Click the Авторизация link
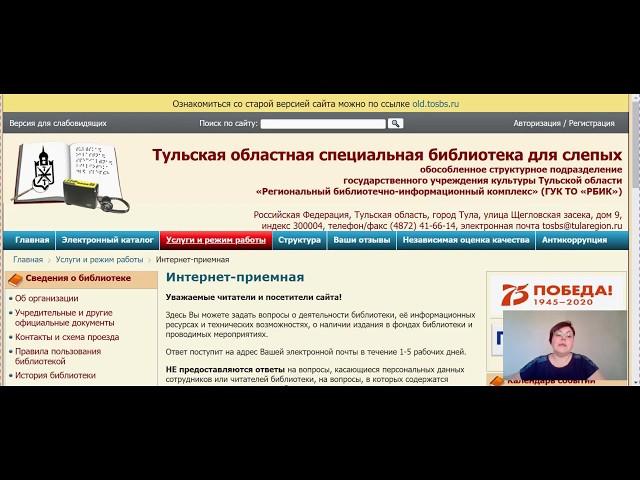Screen dimensions: 640x480 tap(537, 123)
